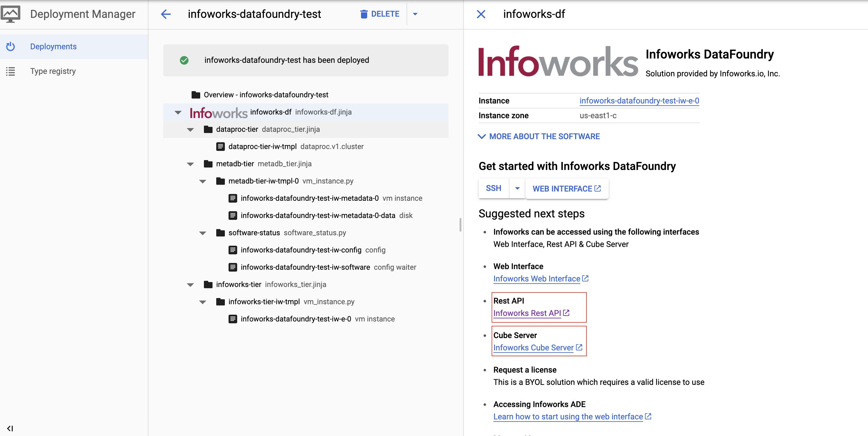
Task: Open the Overview folder icon
Action: click(x=196, y=95)
